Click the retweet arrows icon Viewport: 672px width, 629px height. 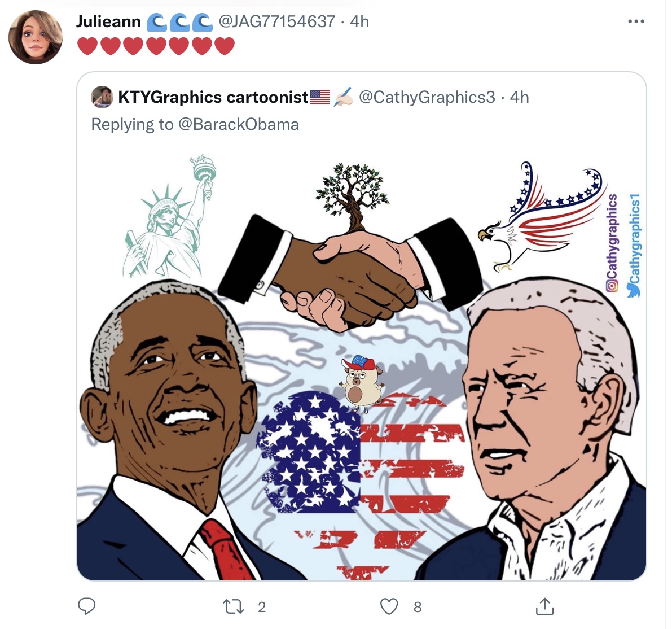click(x=234, y=607)
